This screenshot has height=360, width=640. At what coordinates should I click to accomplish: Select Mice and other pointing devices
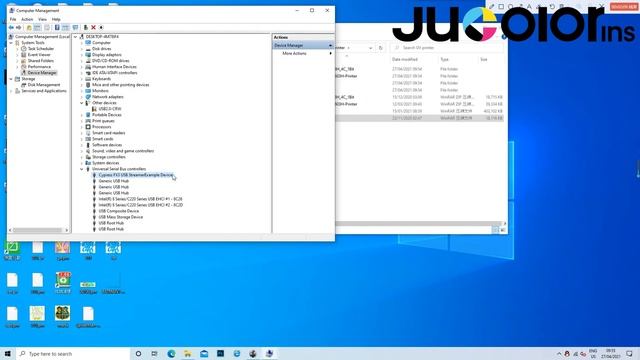pos(120,85)
